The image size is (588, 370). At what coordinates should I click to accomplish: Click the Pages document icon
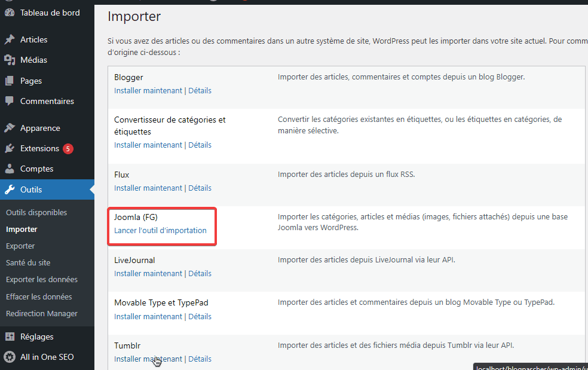tap(10, 81)
